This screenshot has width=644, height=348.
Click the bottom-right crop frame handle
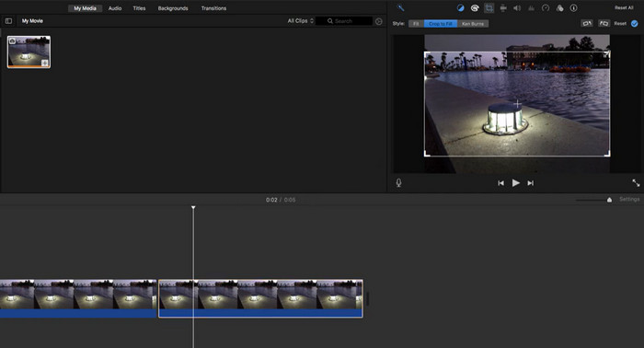pos(607,154)
